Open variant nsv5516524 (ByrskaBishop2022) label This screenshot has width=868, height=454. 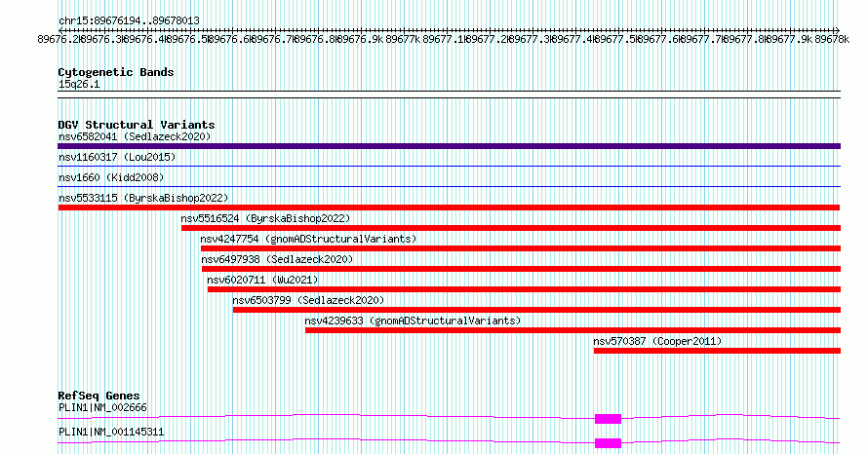[265, 218]
